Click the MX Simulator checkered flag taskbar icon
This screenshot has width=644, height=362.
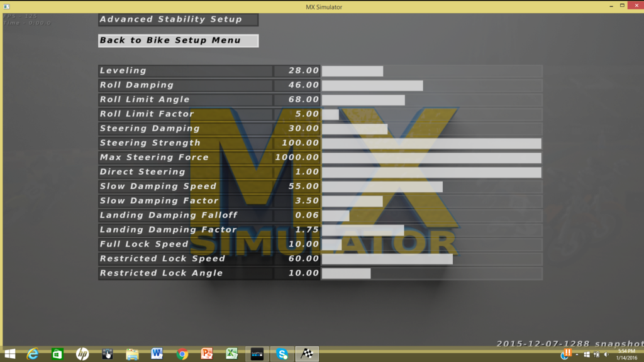tap(307, 354)
